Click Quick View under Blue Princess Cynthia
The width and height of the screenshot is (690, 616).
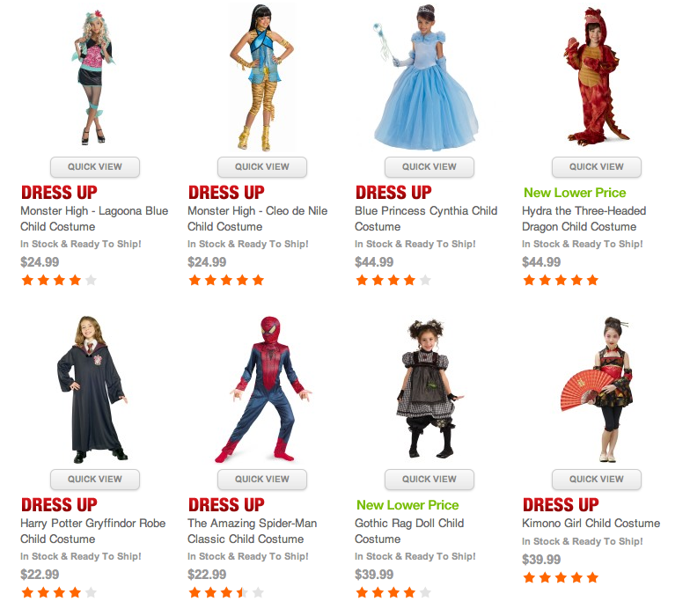(429, 167)
